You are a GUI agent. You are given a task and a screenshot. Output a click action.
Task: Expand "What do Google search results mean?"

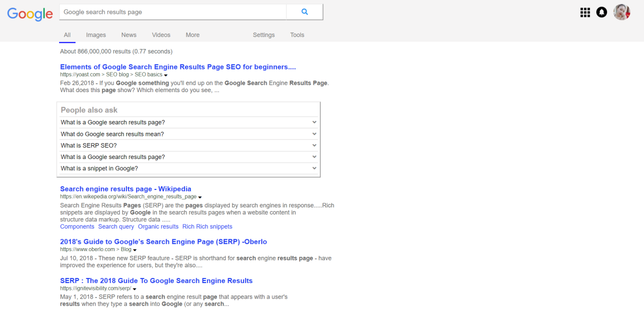314,134
